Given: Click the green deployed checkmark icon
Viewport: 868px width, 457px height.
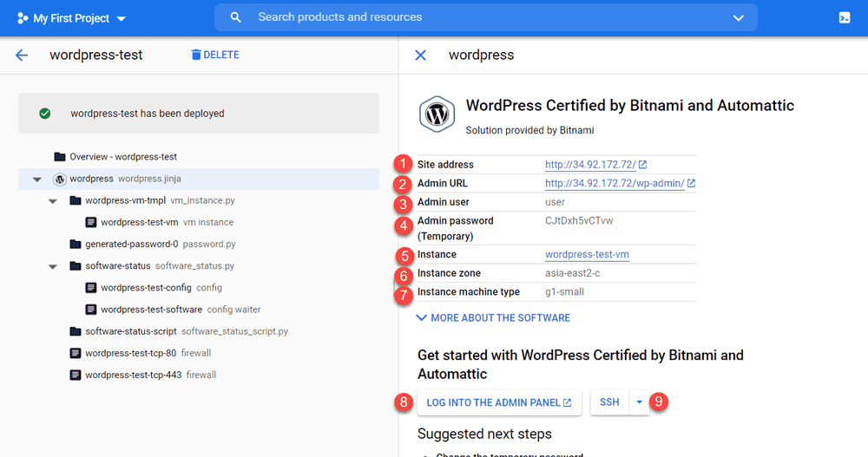Looking at the screenshot, I should (x=45, y=114).
